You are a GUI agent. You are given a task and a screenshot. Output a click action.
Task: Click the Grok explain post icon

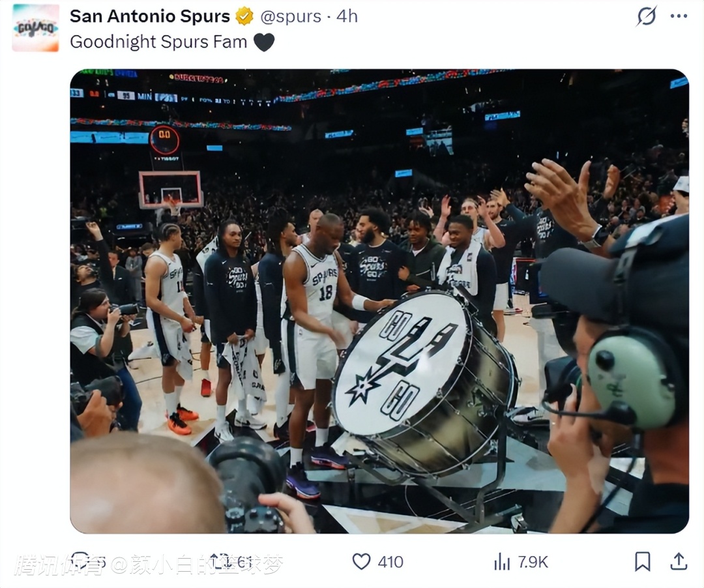pyautogui.click(x=647, y=16)
